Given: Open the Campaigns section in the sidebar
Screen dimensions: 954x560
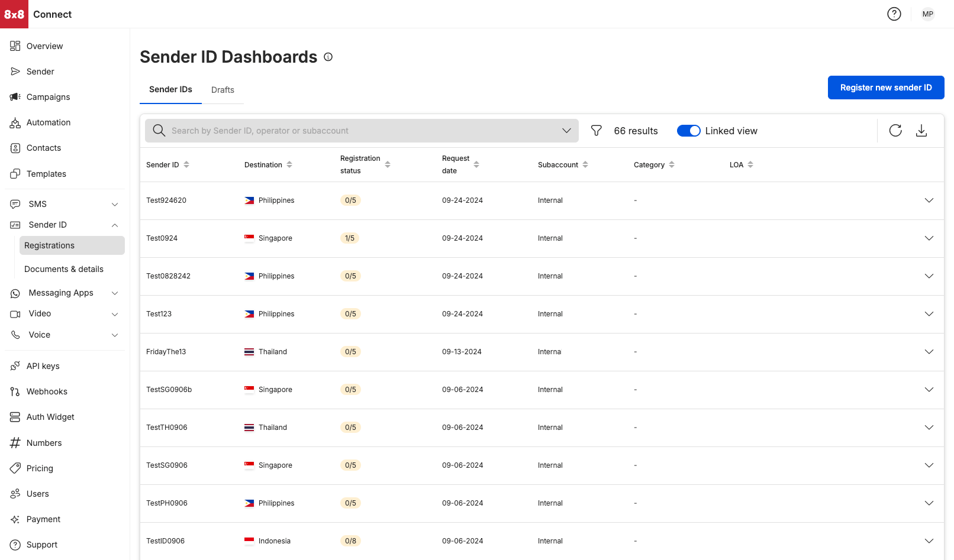Looking at the screenshot, I should click(48, 97).
